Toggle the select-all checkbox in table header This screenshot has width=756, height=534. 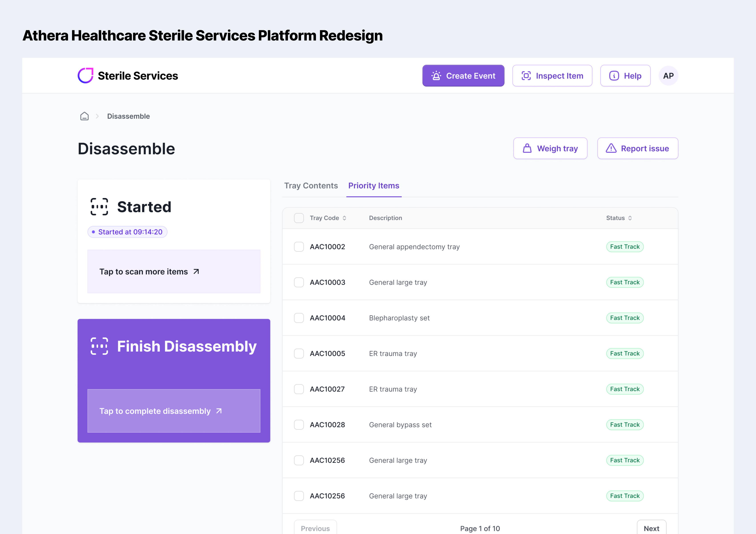coord(299,218)
